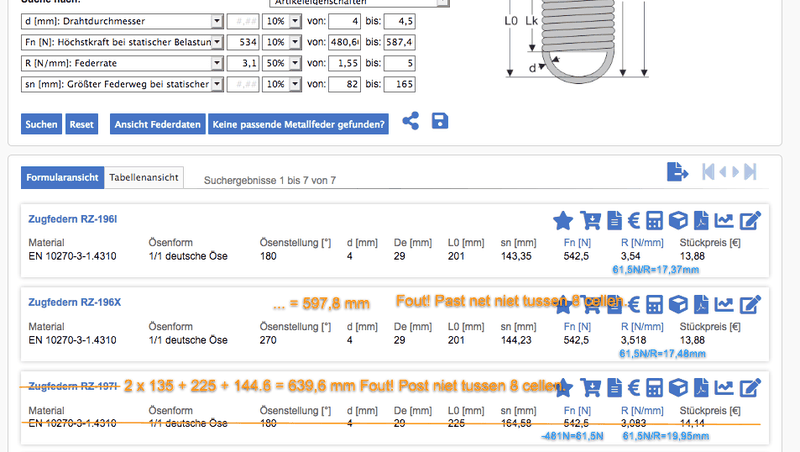Screen dimensions: 800x452
Task: Open the Drahtdurchmesser parameter dropdown
Action: [217, 21]
